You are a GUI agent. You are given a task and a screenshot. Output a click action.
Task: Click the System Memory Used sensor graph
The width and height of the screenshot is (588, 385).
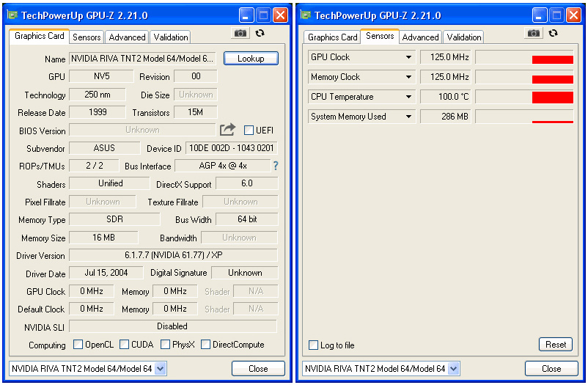click(x=524, y=117)
